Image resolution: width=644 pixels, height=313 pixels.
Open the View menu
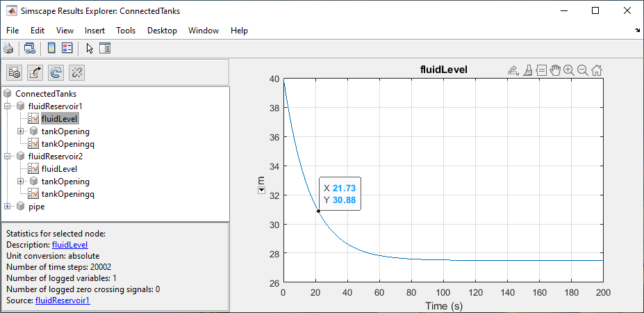pos(65,31)
